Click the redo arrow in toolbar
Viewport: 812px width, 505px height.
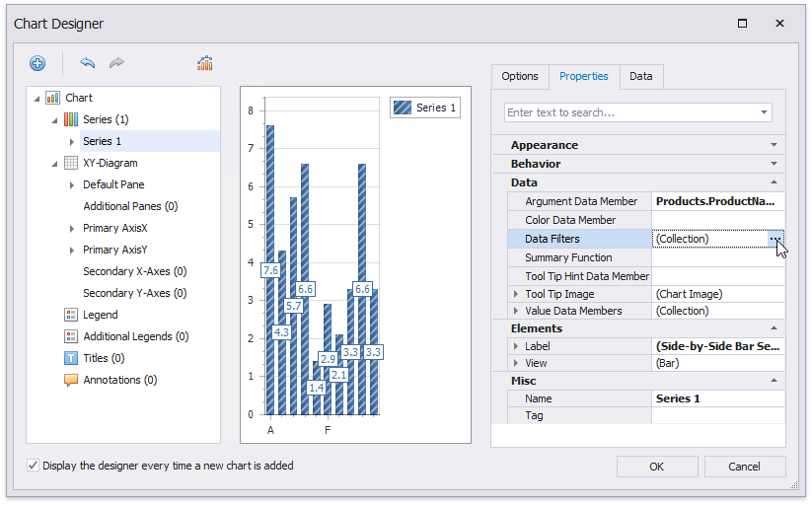point(117,63)
